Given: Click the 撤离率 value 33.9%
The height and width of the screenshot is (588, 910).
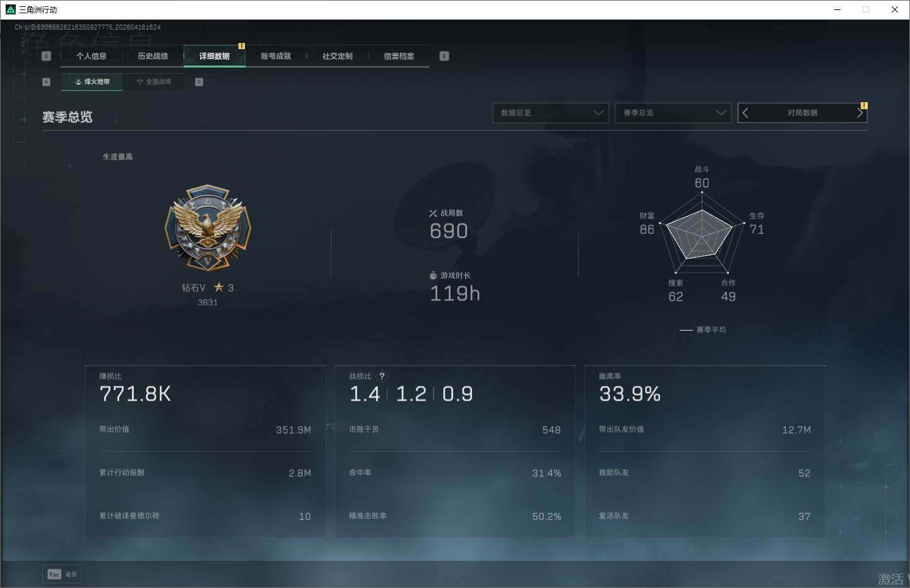Looking at the screenshot, I should pos(630,394).
